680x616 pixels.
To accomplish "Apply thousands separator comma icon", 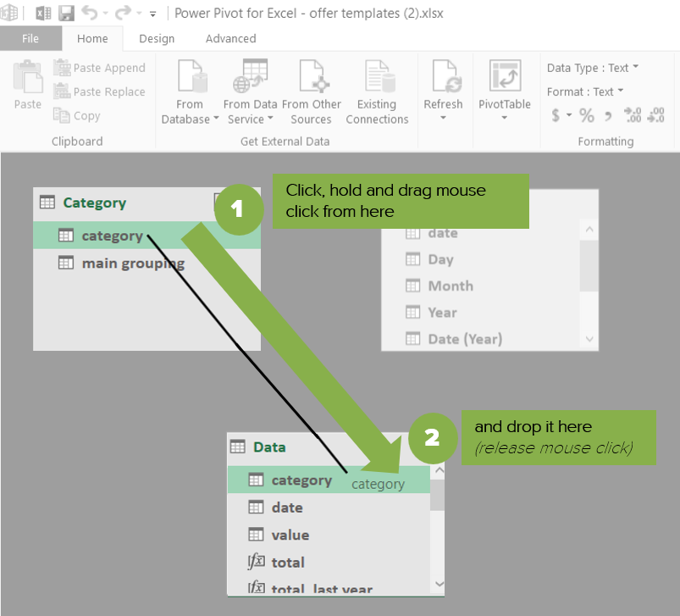I will [608, 116].
